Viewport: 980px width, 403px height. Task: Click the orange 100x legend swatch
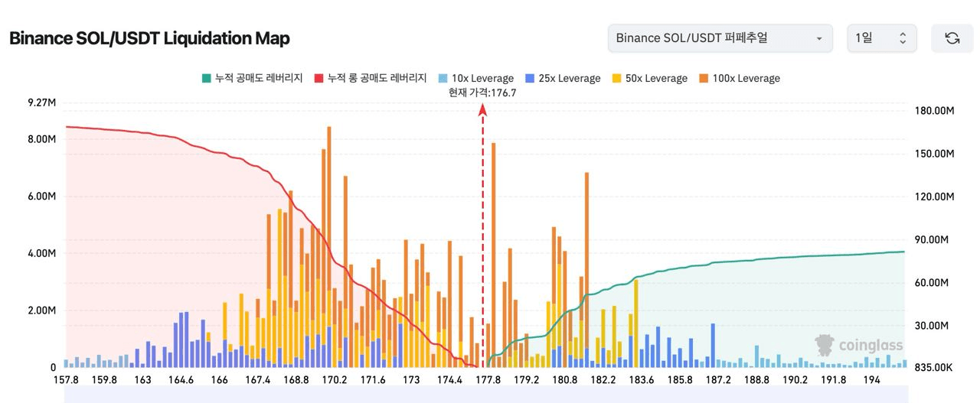(x=704, y=78)
